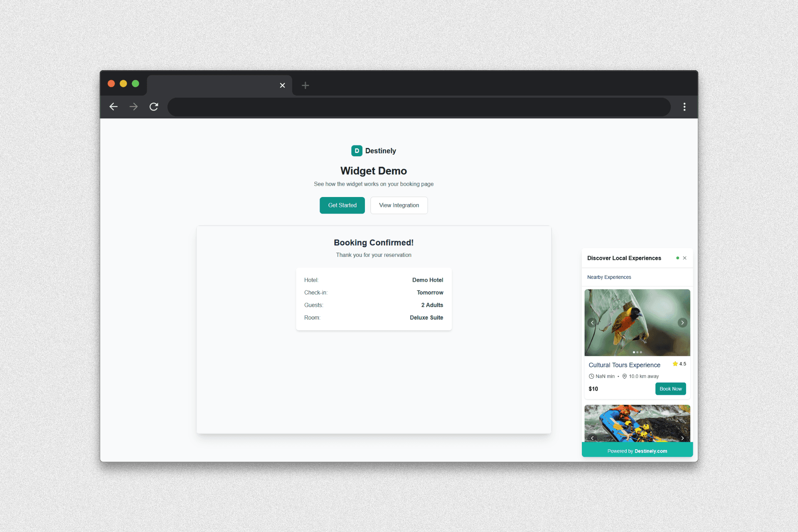Show next photo in Cultural Tours carousel
798x532 pixels.
click(682, 323)
